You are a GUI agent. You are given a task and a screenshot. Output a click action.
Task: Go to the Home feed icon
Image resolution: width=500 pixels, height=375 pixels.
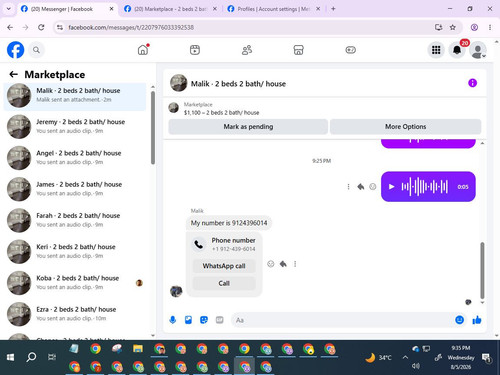(143, 50)
